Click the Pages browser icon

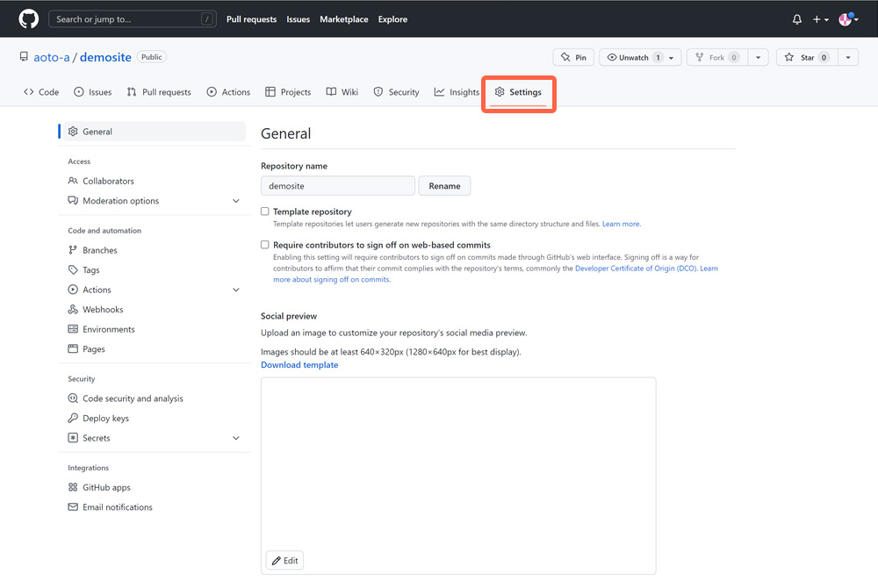[x=73, y=348]
